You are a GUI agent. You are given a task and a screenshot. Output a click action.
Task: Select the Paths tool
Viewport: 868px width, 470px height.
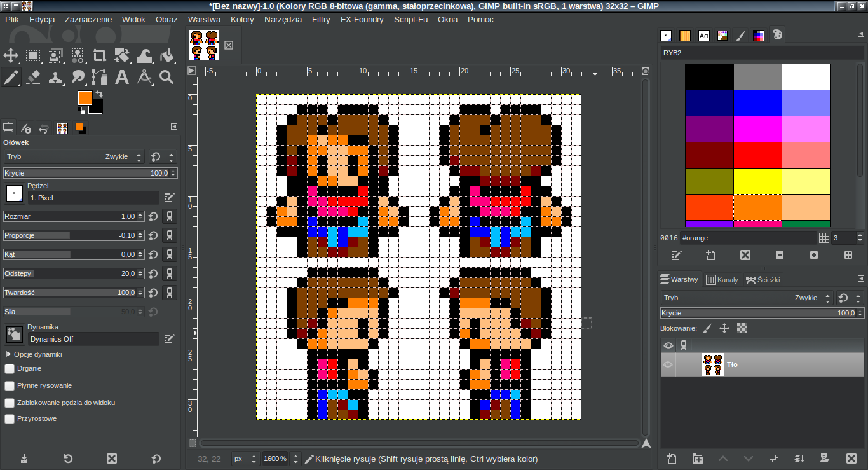(100, 78)
